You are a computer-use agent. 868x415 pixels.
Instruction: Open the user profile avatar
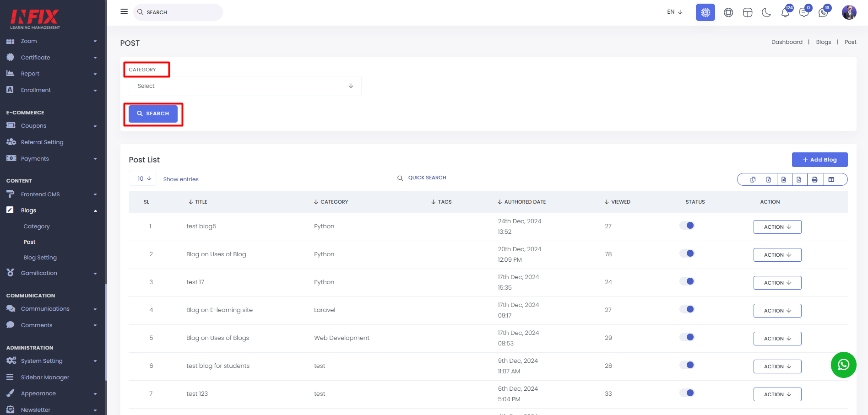click(x=849, y=12)
